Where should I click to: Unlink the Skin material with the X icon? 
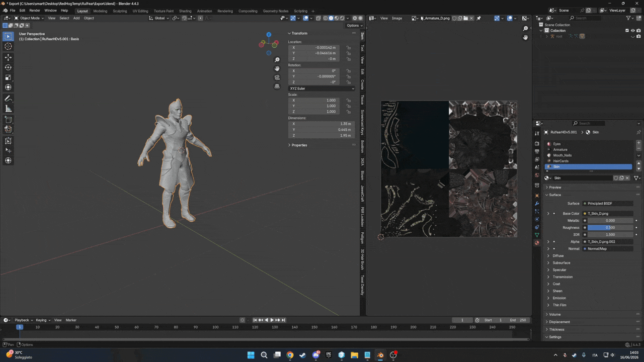point(627,178)
